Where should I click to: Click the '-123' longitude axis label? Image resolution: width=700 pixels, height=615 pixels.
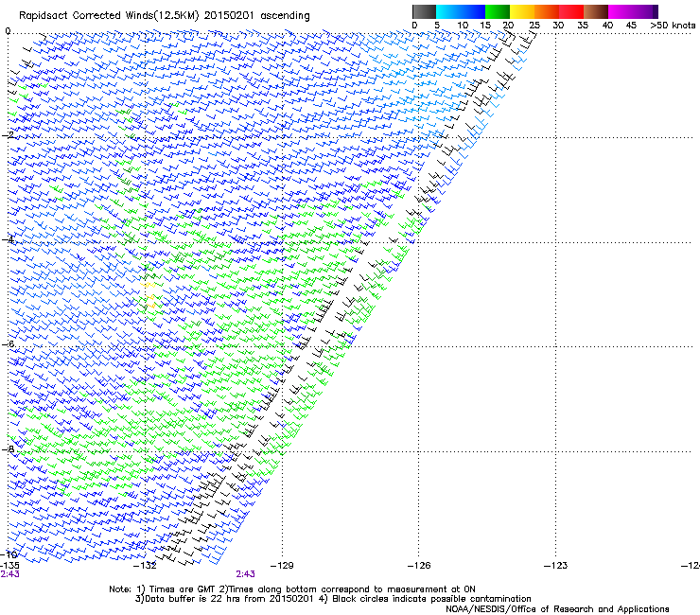[x=555, y=566]
